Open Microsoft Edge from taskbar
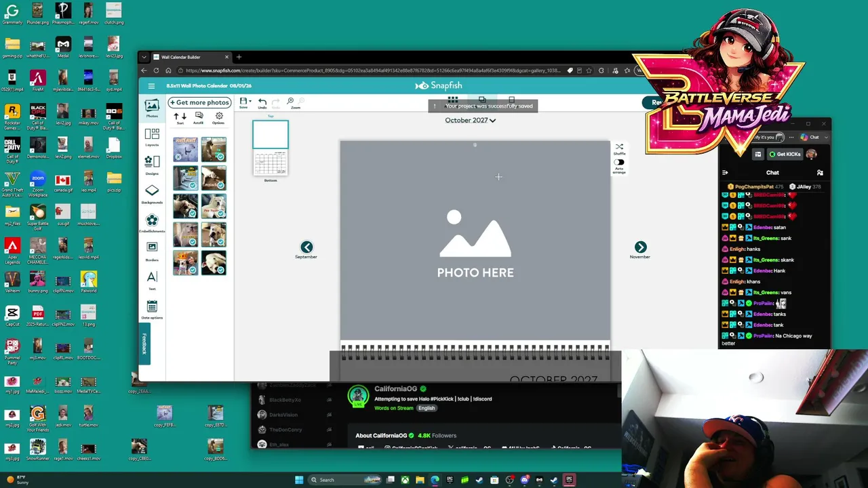 pyautogui.click(x=435, y=480)
